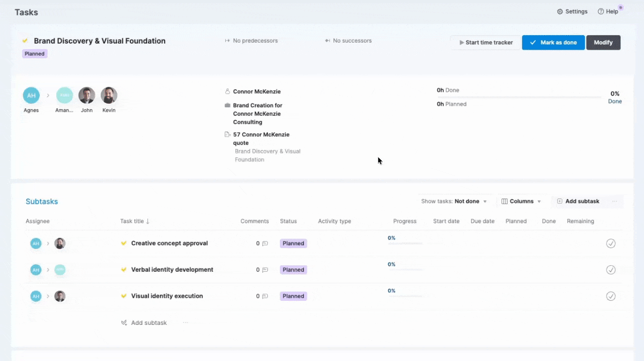Click the Status column header
Image resolution: width=644 pixels, height=361 pixels.
pyautogui.click(x=288, y=221)
